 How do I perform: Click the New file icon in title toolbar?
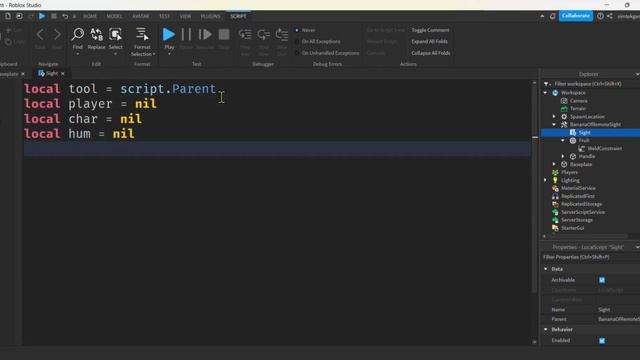click(8, 16)
